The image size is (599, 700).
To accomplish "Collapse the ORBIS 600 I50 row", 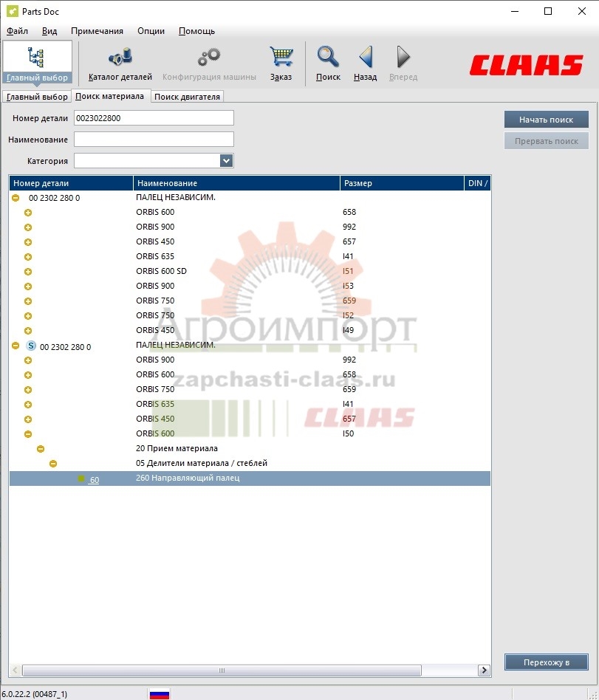I will (x=28, y=433).
